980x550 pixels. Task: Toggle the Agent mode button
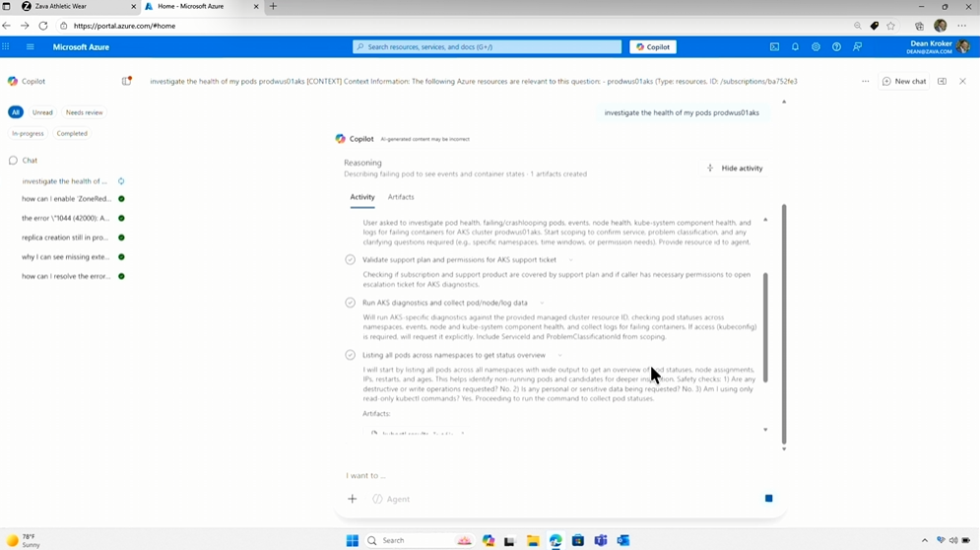tap(391, 499)
